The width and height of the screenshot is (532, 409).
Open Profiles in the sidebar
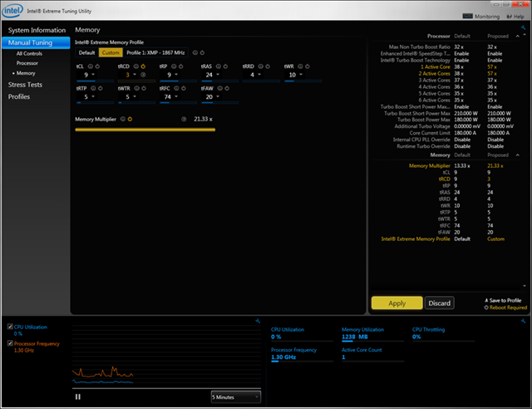19,96
